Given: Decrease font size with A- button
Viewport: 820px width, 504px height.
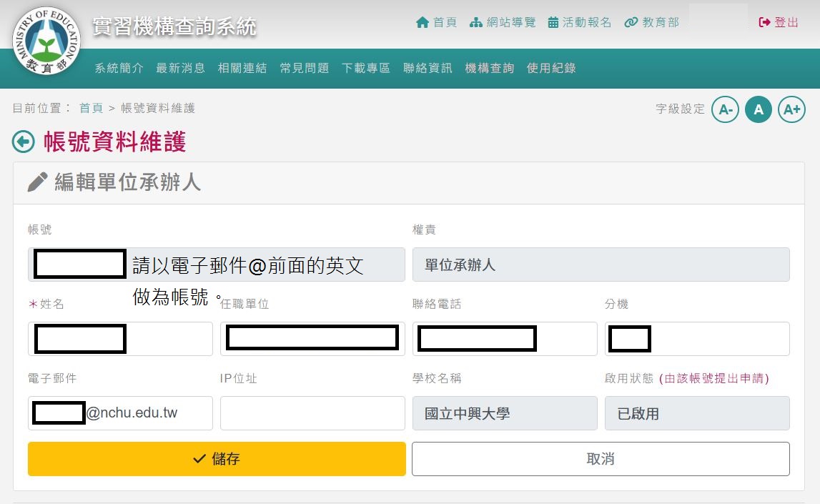Looking at the screenshot, I should [x=725, y=109].
